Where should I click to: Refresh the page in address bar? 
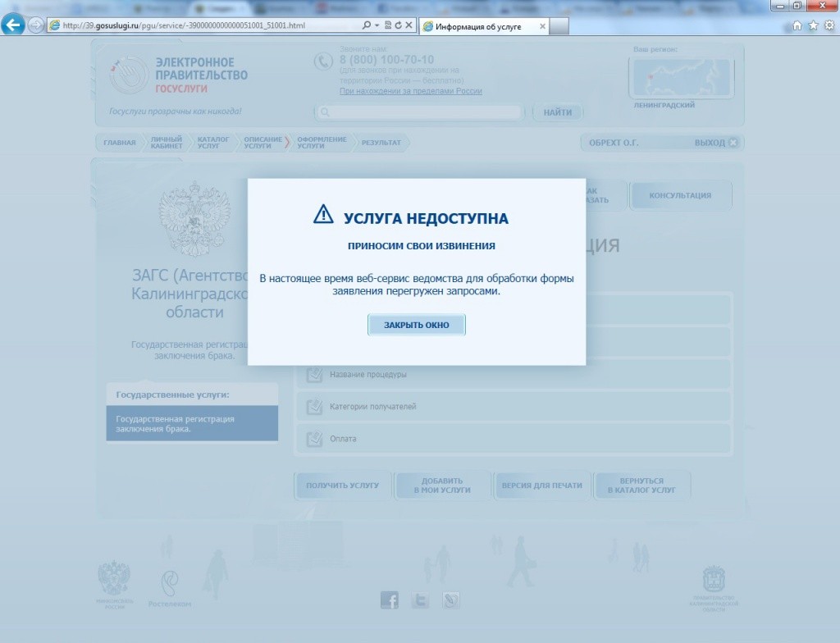point(398,25)
